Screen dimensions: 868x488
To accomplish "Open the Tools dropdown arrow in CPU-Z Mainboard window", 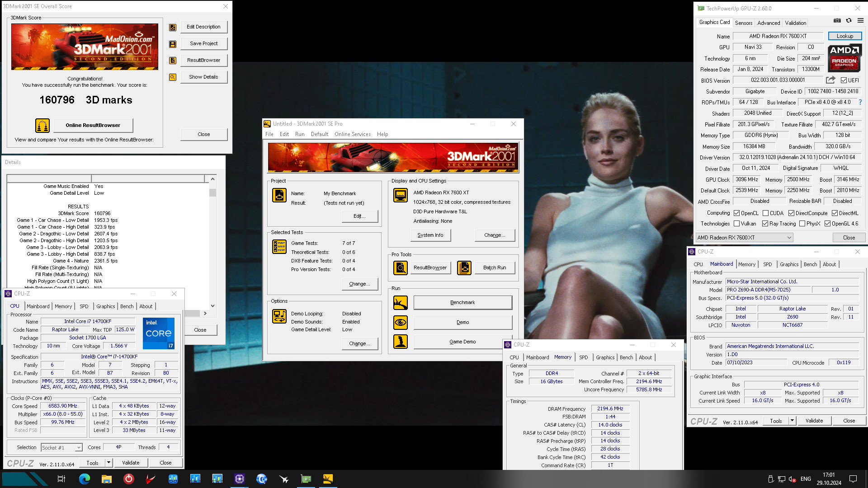I will [792, 421].
